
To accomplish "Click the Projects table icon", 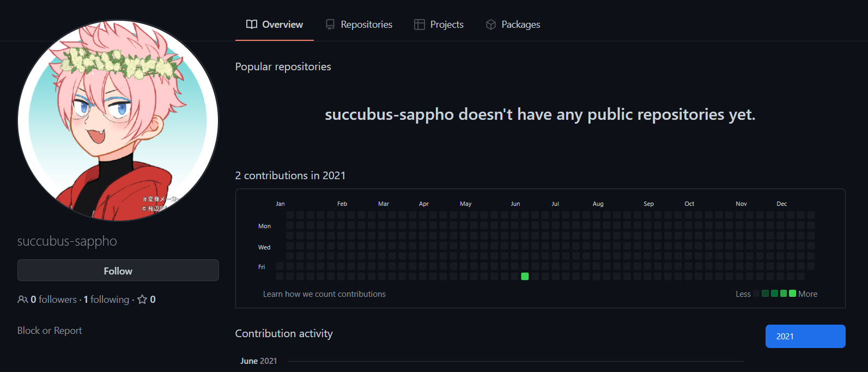I will pyautogui.click(x=419, y=25).
